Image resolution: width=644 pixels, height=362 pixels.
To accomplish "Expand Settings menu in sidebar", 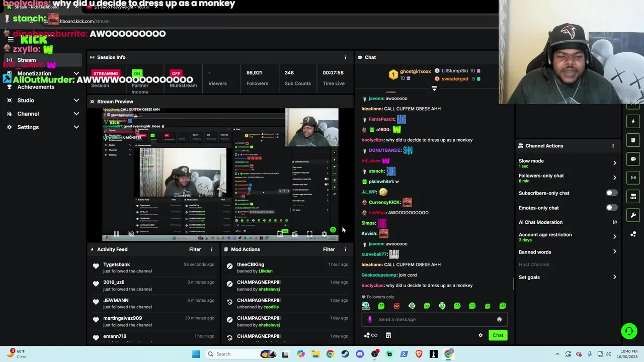I will 76,127.
